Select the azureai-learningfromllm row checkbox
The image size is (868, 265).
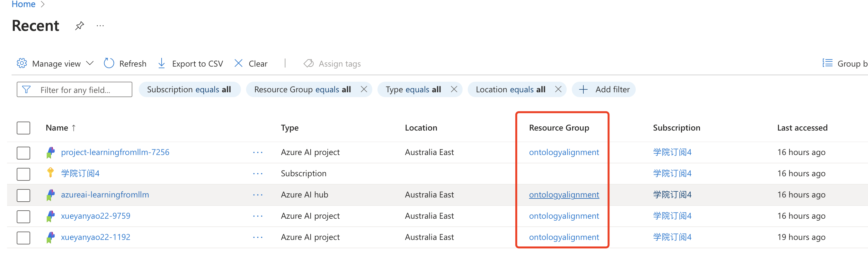(x=23, y=195)
